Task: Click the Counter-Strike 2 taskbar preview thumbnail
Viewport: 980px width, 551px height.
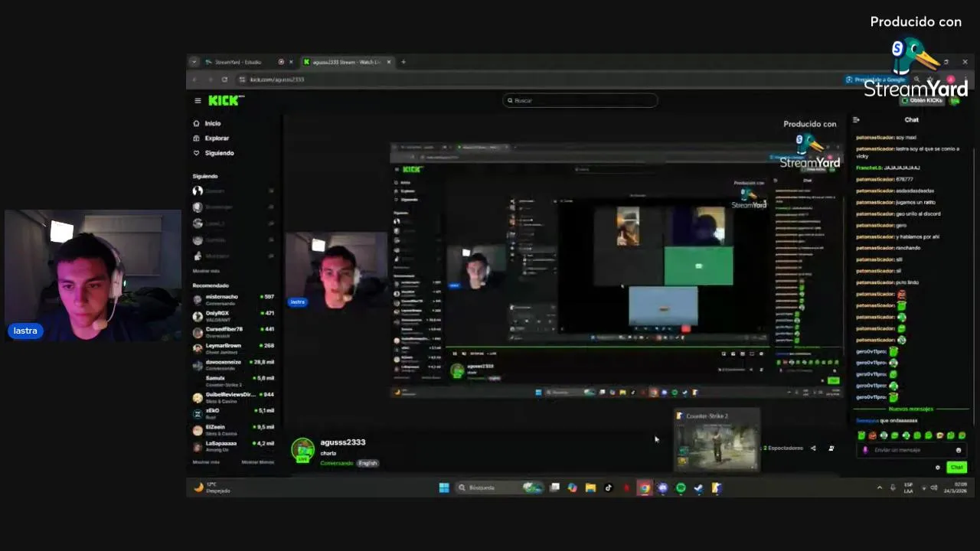Action: pos(717,440)
